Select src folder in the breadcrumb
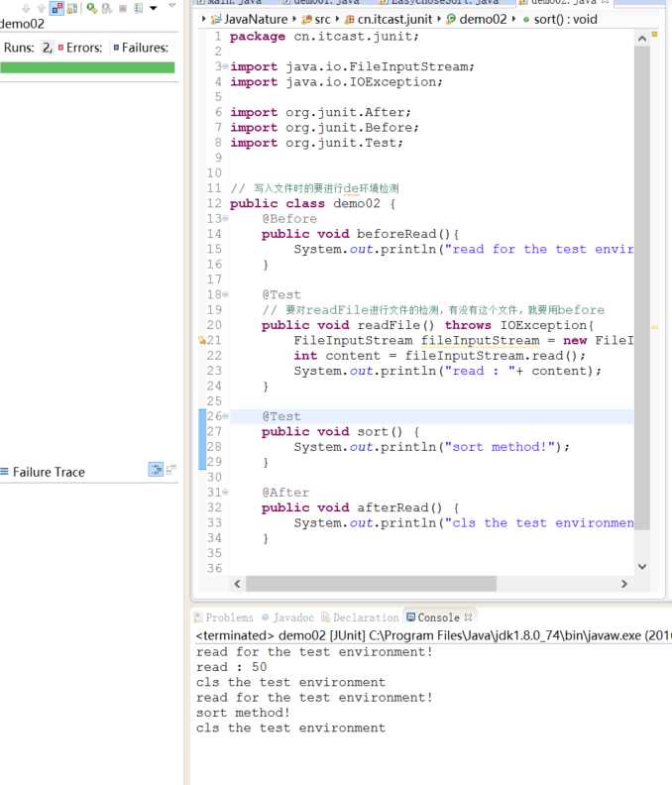The height and width of the screenshot is (785, 672). point(316,20)
